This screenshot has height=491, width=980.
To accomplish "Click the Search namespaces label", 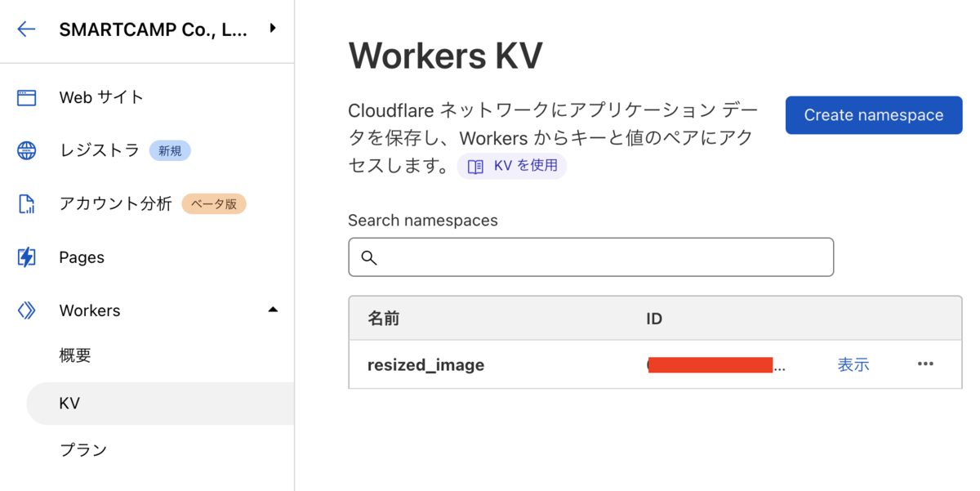I will 423,221.
